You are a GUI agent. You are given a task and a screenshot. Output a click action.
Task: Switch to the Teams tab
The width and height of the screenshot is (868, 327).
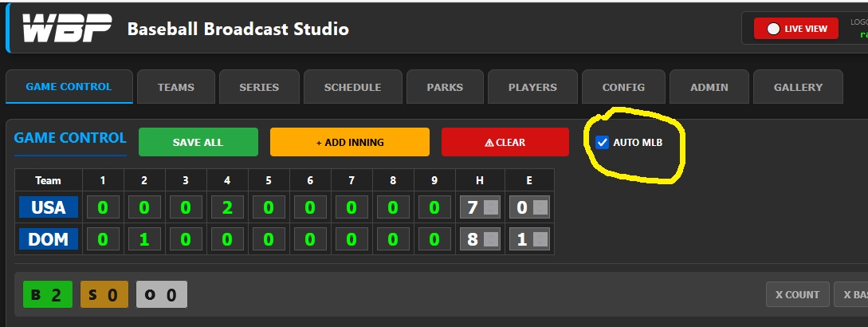[176, 87]
